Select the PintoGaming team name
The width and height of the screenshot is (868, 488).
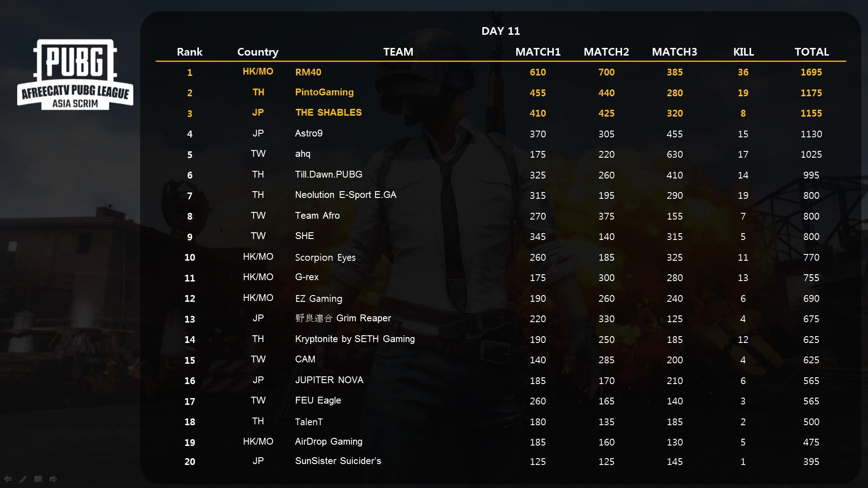(324, 92)
